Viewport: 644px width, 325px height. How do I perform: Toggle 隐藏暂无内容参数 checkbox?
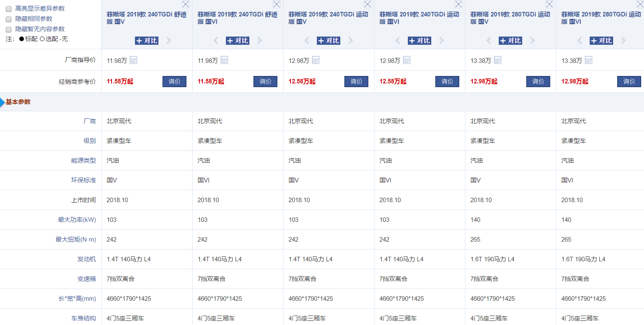pos(9,29)
